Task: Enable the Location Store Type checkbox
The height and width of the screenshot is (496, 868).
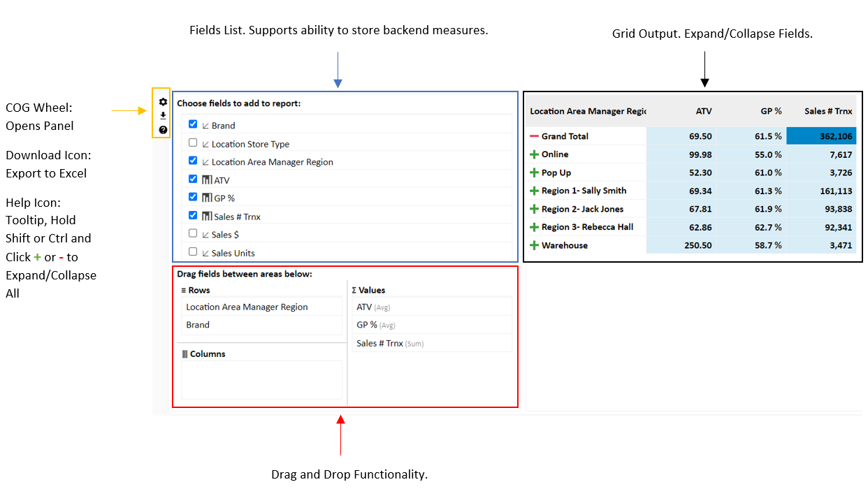Action: point(193,143)
